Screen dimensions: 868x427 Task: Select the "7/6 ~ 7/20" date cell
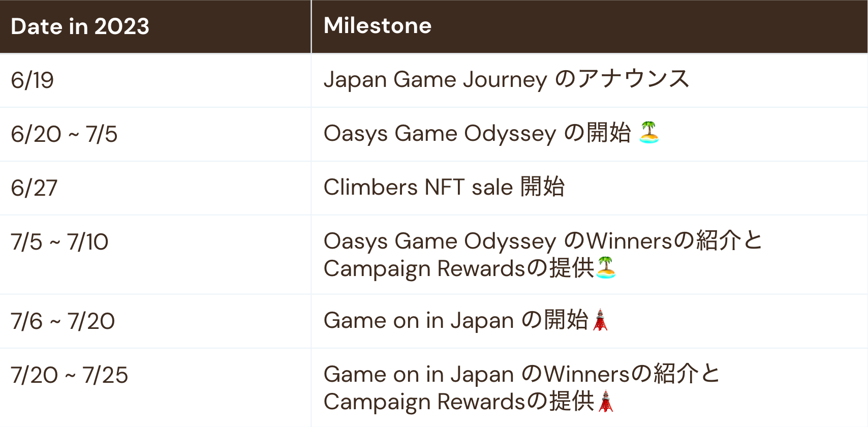pos(63,321)
